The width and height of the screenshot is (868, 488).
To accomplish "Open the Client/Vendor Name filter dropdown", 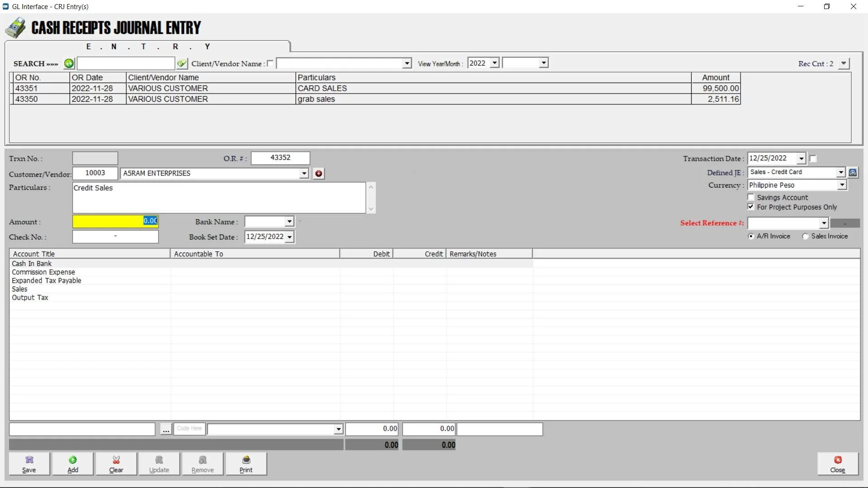I will coord(407,63).
